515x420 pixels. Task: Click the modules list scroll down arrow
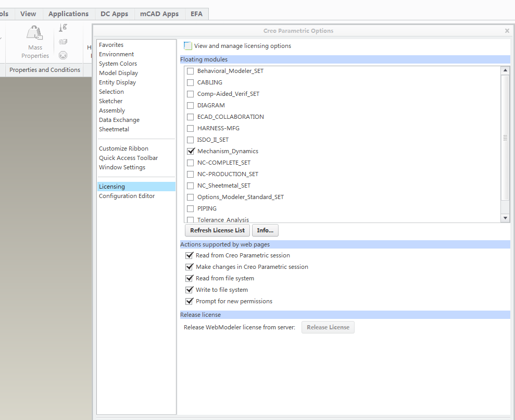[505, 218]
